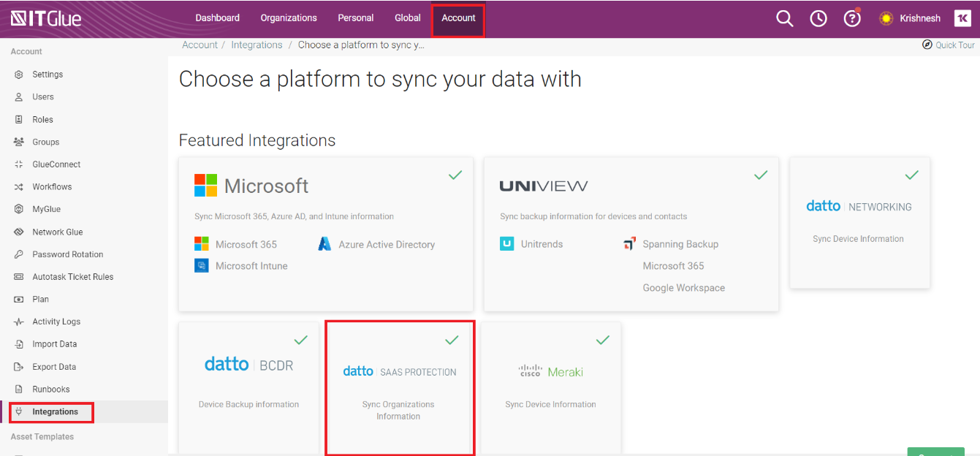Open the Quick Tour link
980x456 pixels.
coord(955,45)
